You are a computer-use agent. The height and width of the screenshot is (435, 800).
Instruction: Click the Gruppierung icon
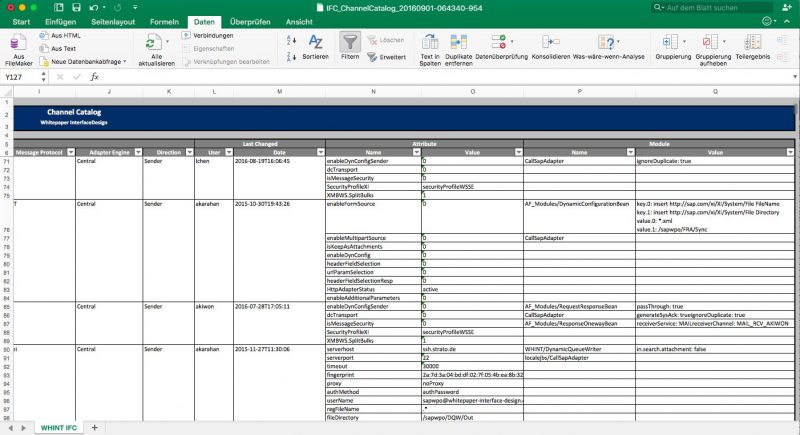(670, 42)
